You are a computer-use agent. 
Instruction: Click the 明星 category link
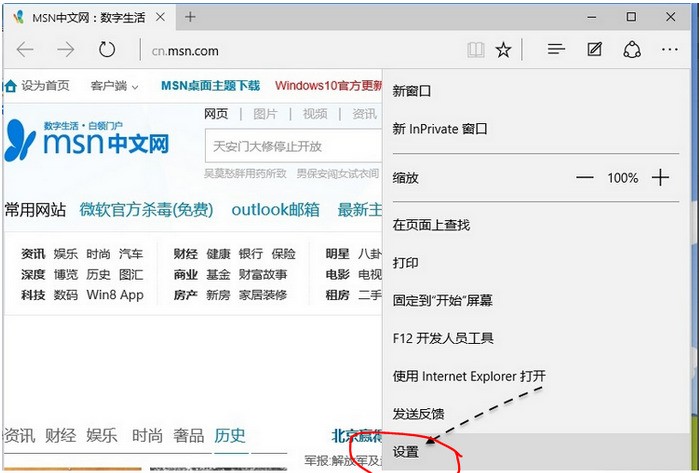click(337, 254)
